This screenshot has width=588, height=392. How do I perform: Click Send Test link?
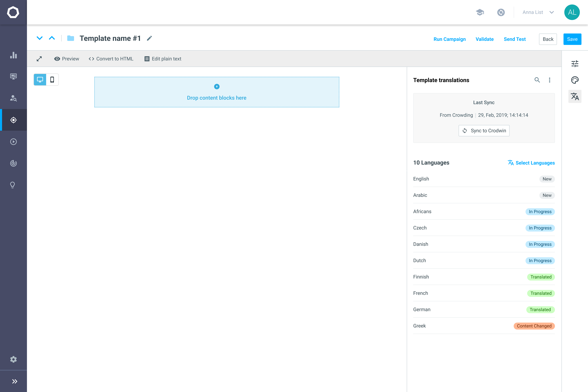[515, 39]
